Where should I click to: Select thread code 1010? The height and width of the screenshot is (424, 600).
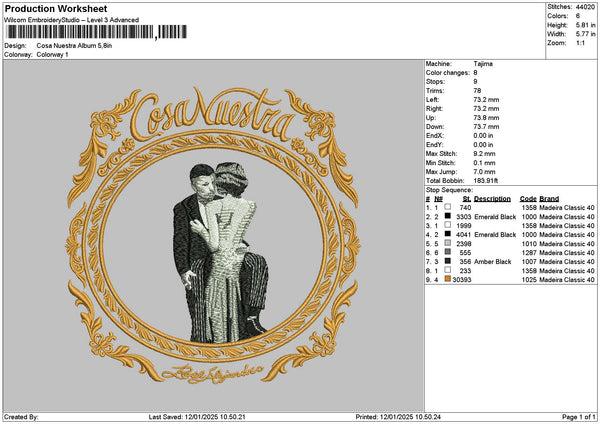coord(529,244)
